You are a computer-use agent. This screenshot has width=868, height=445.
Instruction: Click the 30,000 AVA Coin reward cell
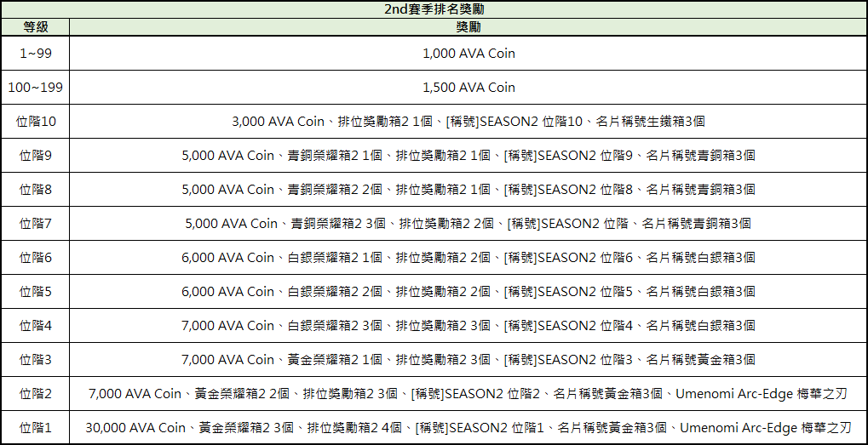pos(468,427)
